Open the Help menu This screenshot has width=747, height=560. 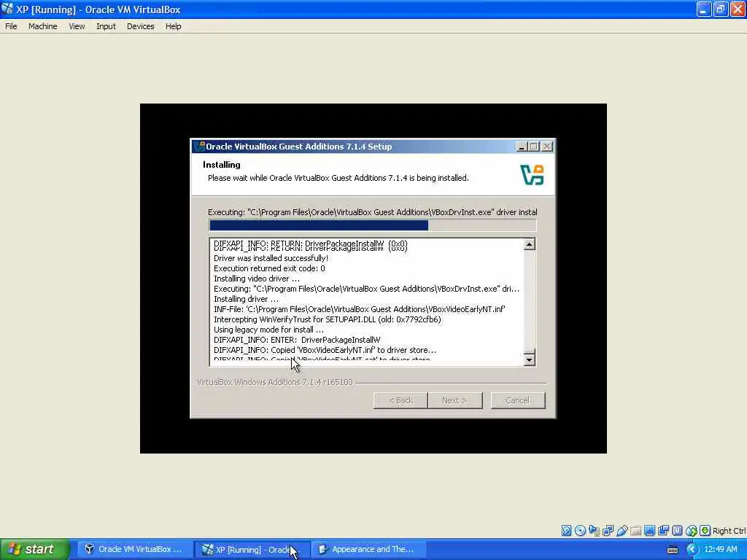click(174, 26)
